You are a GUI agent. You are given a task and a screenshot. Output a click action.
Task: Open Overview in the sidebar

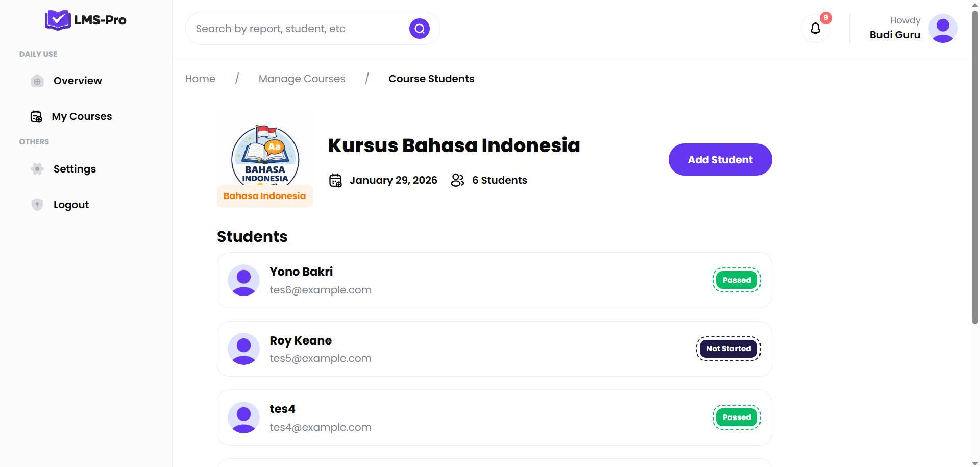coord(78,81)
